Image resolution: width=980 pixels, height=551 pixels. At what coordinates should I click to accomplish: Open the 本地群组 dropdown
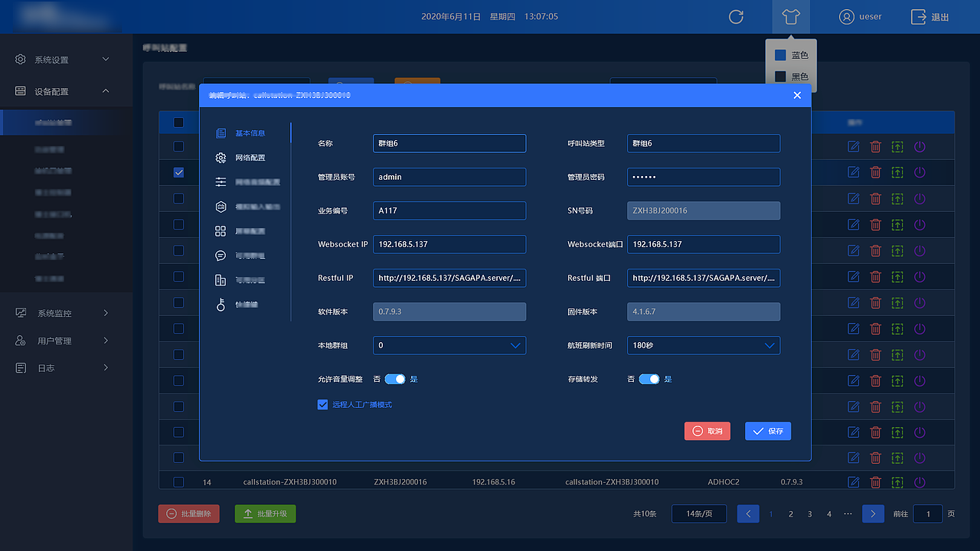(x=449, y=345)
